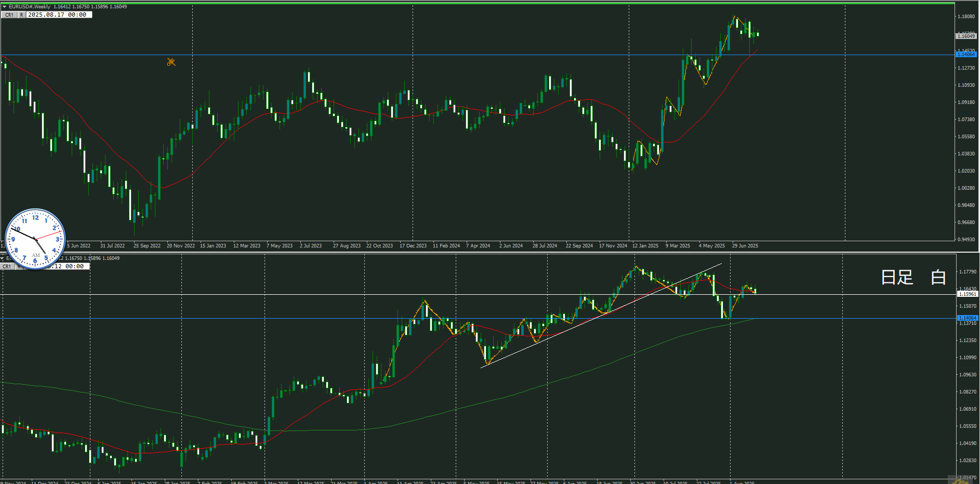
Task: Click the analog clock widget
Action: (35, 239)
